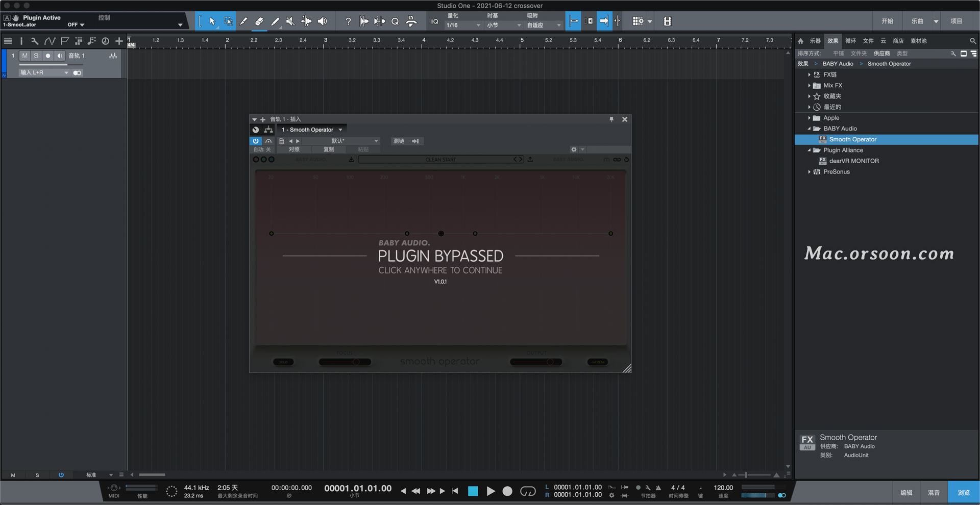Switch to the 商店 browser tab

tap(898, 41)
